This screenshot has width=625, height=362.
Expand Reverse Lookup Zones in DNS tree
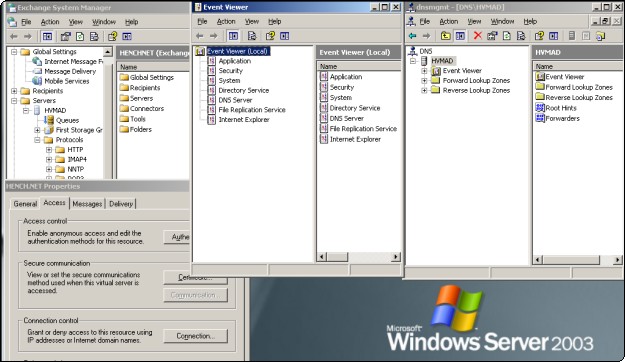click(424, 90)
